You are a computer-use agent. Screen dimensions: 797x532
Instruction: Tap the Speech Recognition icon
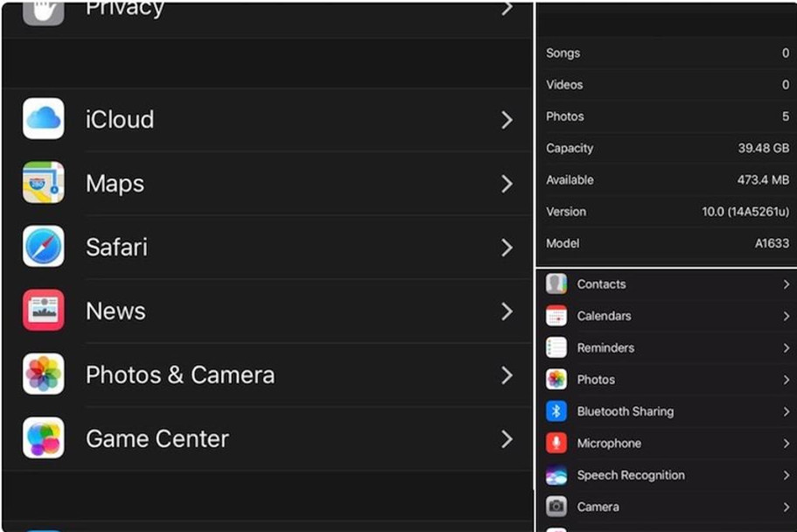(x=556, y=475)
